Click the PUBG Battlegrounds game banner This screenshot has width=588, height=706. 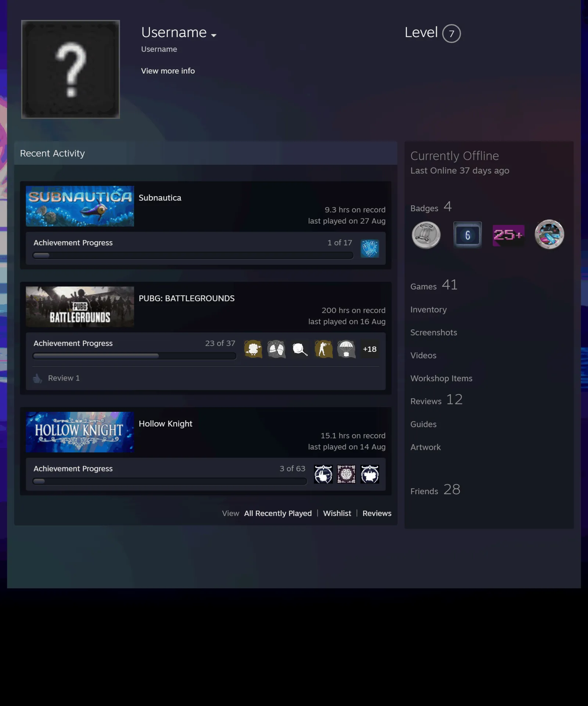tap(80, 307)
